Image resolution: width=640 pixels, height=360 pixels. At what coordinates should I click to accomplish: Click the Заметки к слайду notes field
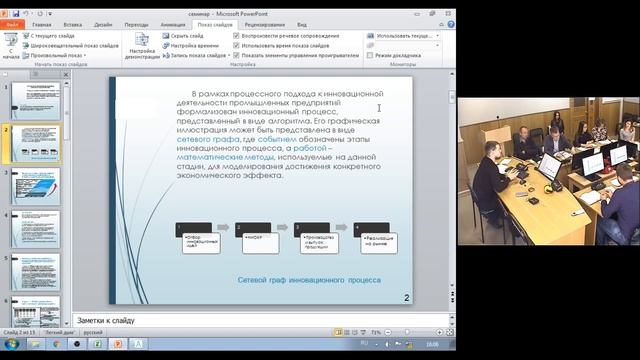261,320
